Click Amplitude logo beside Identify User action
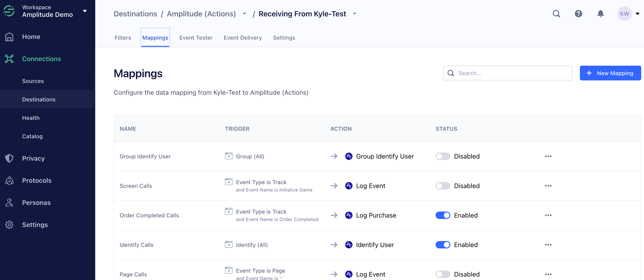The image size is (644, 280). click(349, 245)
